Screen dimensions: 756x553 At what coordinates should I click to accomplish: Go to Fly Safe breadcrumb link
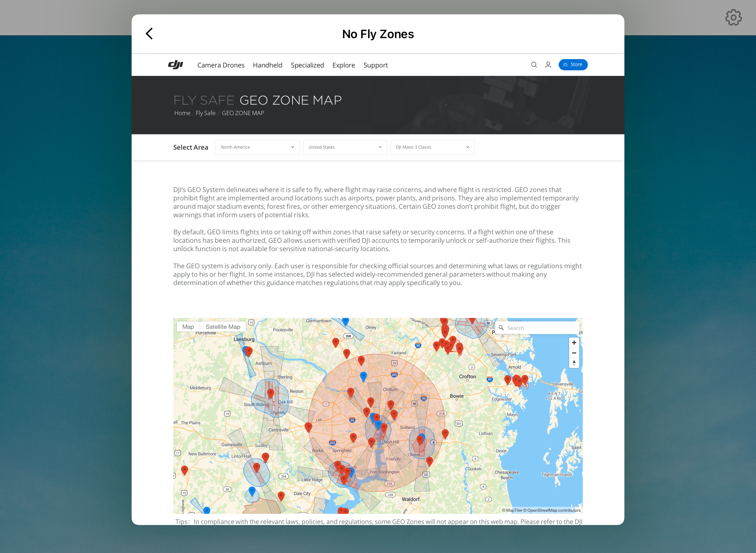tap(205, 113)
